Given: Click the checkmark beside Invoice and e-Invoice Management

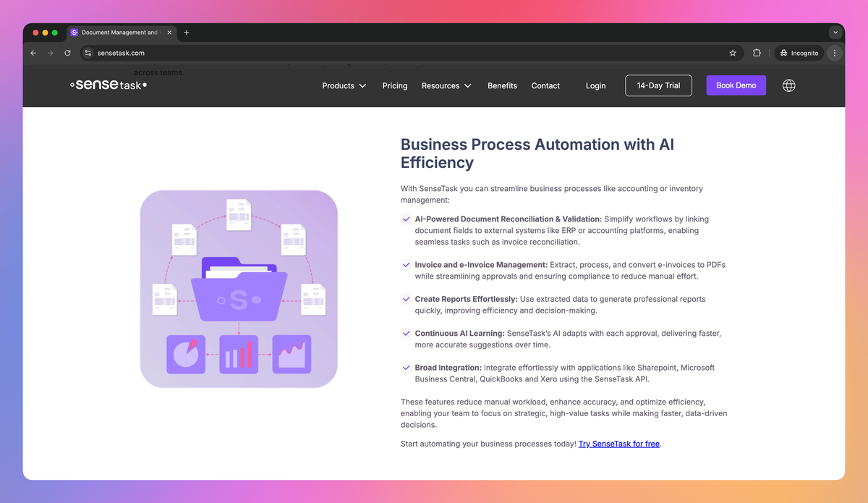Looking at the screenshot, I should [x=407, y=265].
